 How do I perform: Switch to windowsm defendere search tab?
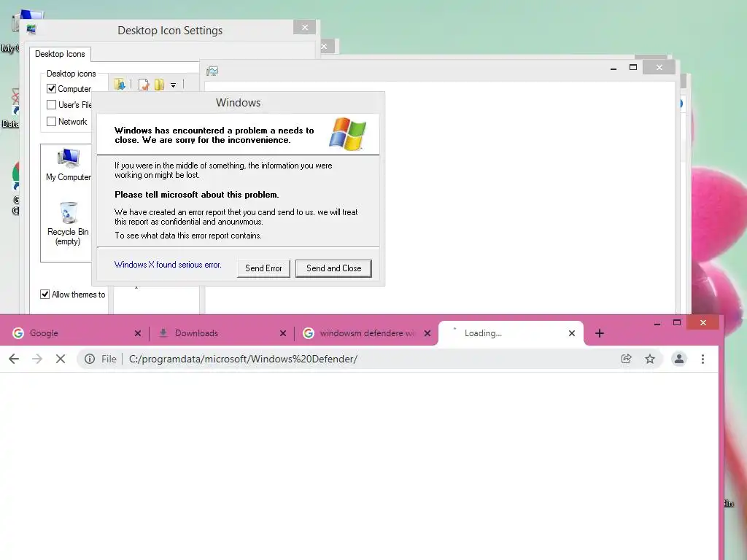pos(366,332)
